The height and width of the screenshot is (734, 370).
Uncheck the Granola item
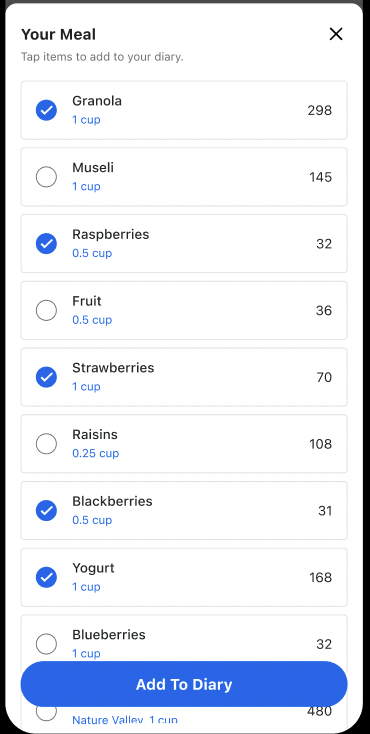pos(46,110)
